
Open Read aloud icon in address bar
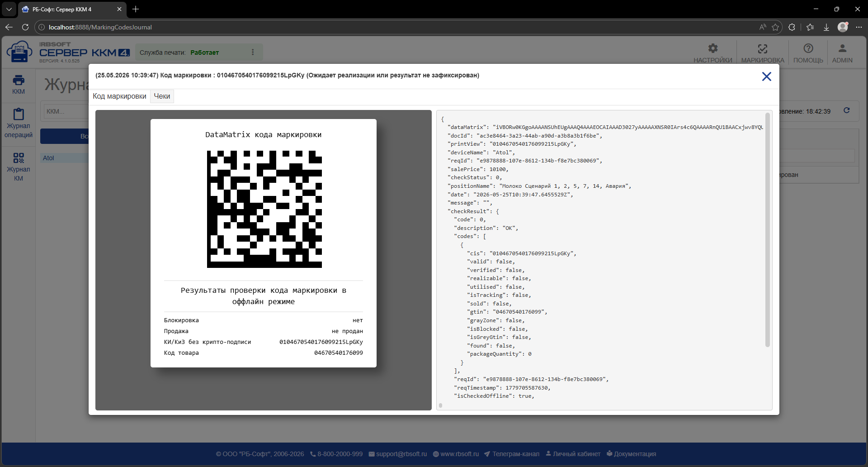[x=763, y=27]
